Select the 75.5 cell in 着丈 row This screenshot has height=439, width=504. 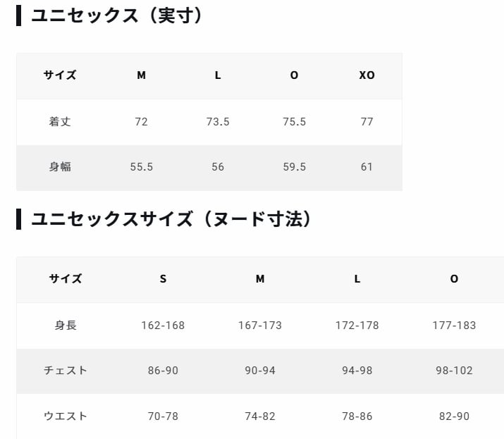294,122
